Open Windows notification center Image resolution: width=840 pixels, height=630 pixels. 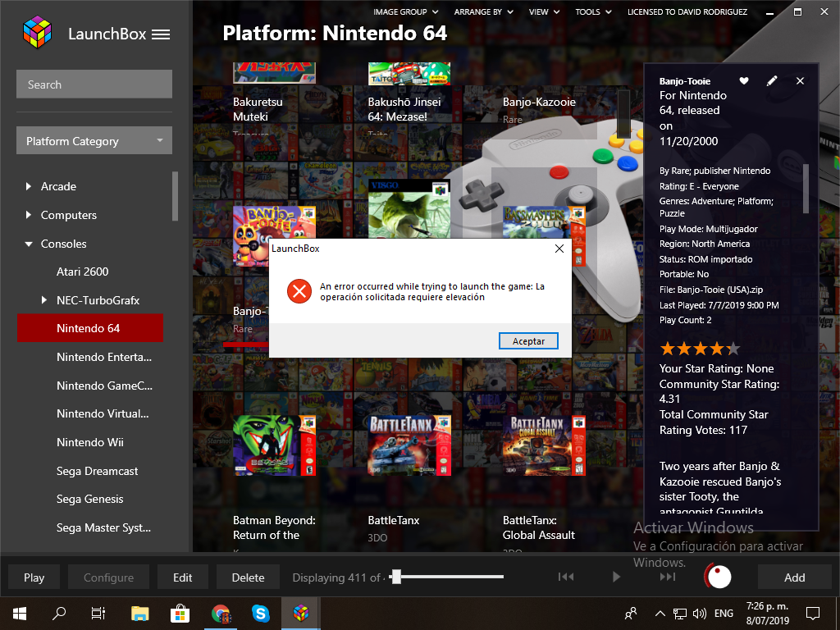pyautogui.click(x=813, y=614)
